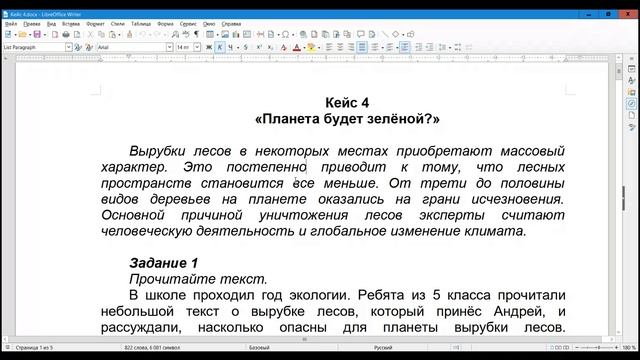The height and width of the screenshot is (360, 640).
Task: Click the Spelling check icon
Action: (x=186, y=35)
